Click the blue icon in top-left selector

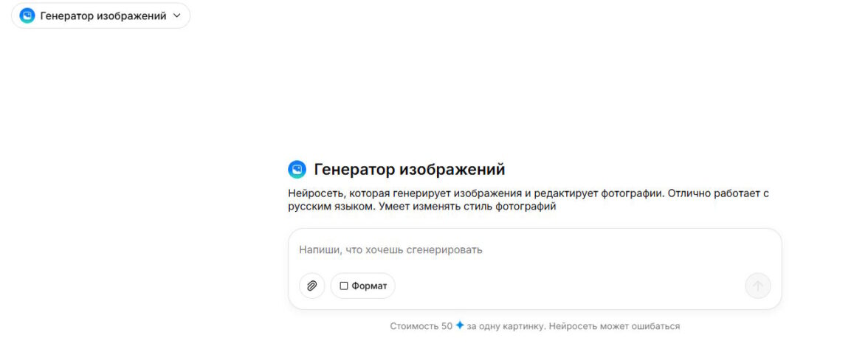tap(27, 15)
